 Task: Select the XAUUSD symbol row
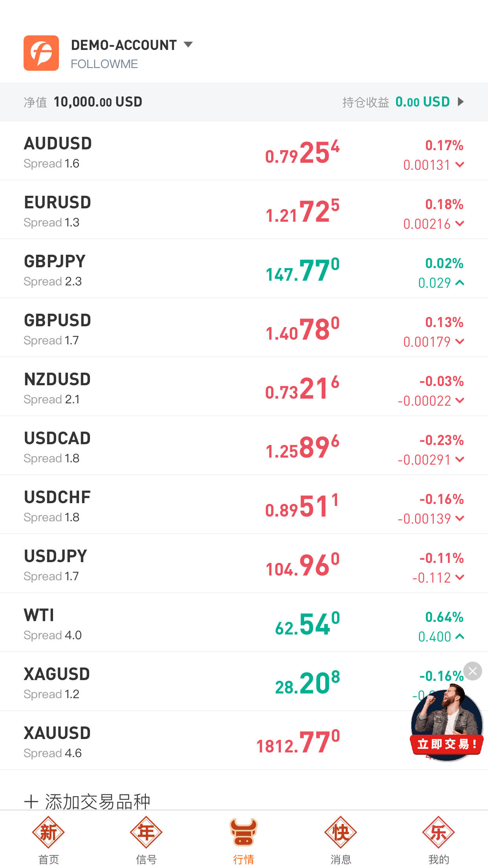click(244, 741)
